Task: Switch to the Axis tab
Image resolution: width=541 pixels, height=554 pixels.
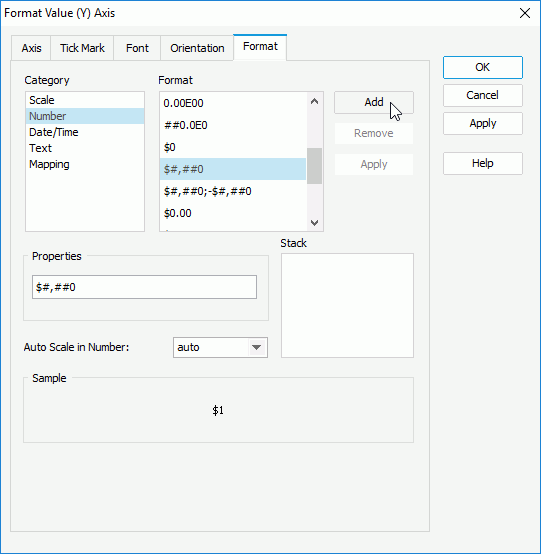Action: (31, 48)
